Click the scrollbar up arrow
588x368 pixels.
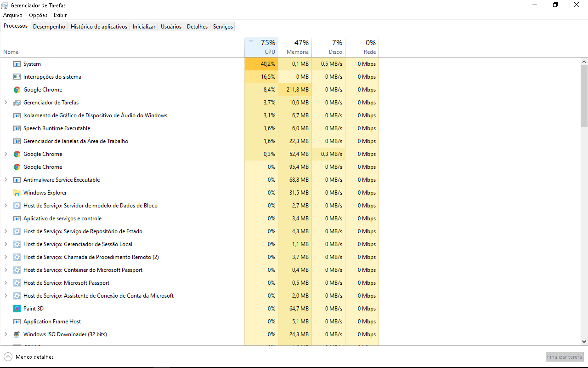(x=584, y=62)
